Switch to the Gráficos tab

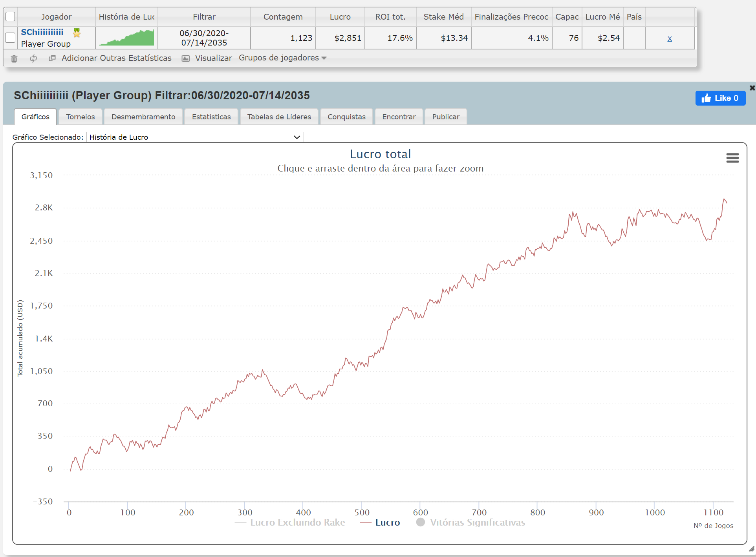pyautogui.click(x=35, y=117)
